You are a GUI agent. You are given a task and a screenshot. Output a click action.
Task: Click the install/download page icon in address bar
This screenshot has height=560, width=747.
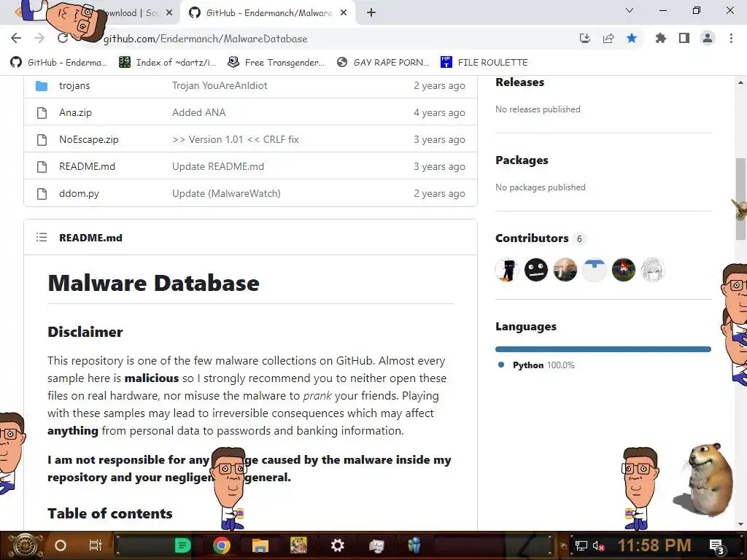pos(584,38)
